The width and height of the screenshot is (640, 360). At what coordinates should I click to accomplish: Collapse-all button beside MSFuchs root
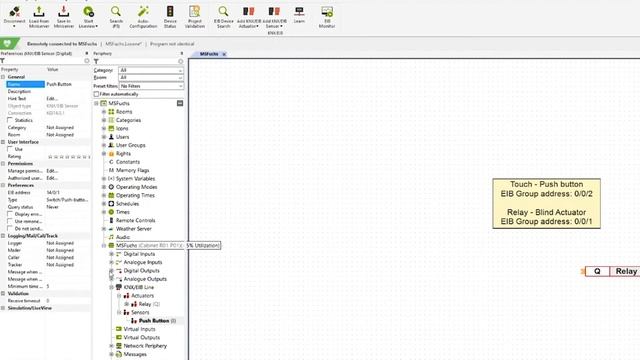180,103
